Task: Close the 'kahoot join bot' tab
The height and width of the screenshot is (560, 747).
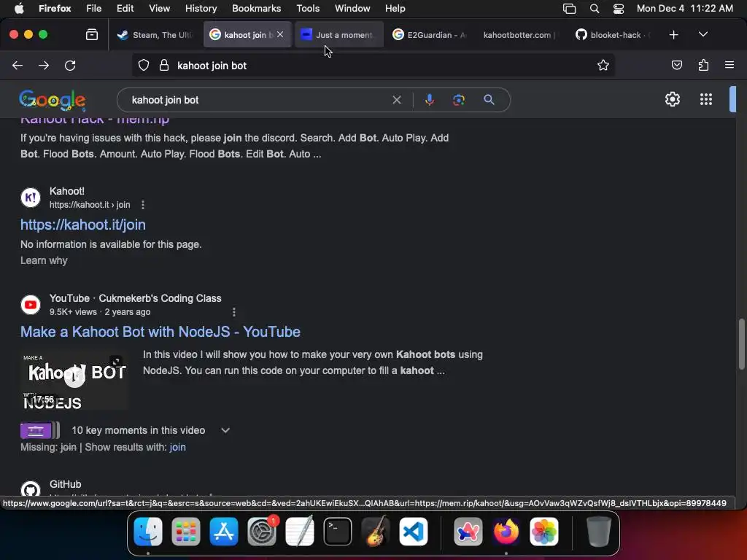Action: click(x=280, y=34)
